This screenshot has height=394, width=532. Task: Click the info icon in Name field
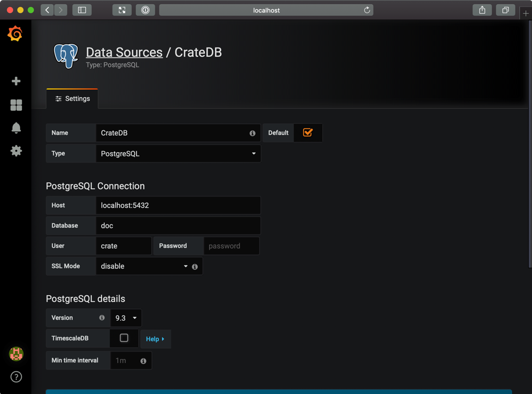(x=252, y=133)
